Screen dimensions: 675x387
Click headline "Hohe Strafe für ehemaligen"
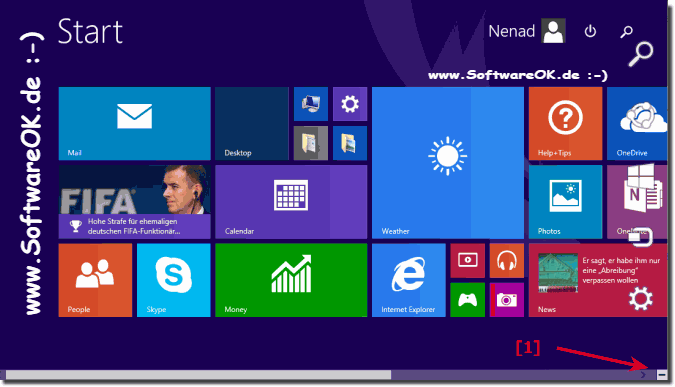[x=133, y=221]
